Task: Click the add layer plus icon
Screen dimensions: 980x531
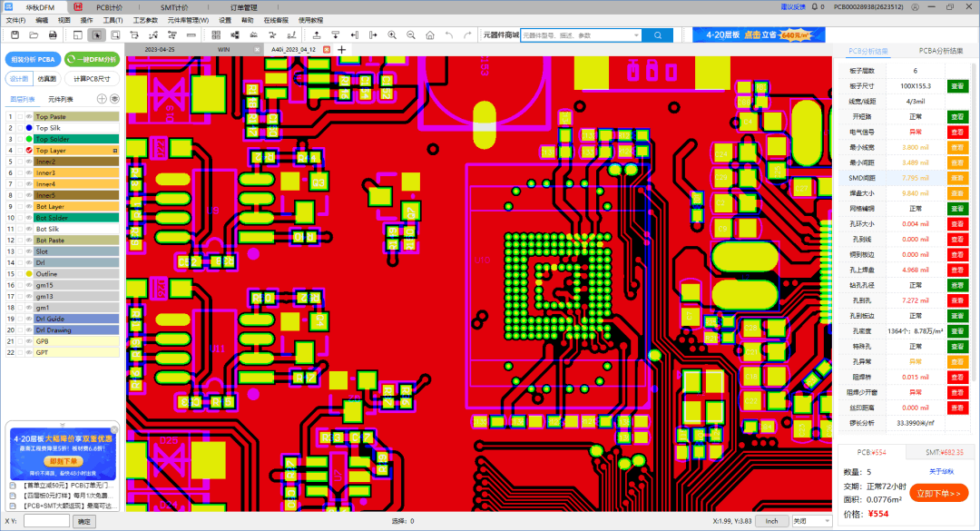Action: [x=102, y=99]
